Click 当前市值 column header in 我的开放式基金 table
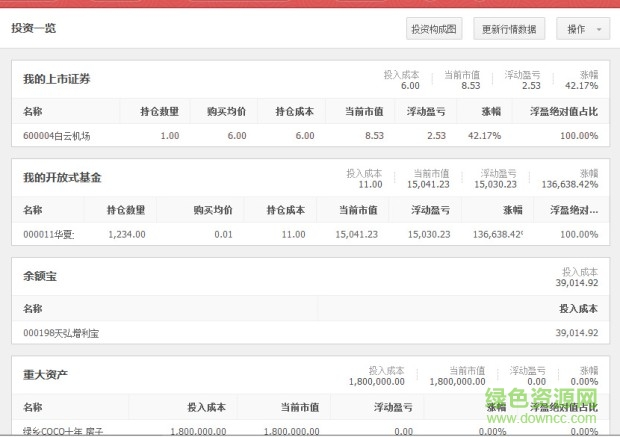The image size is (620, 437). tap(358, 210)
